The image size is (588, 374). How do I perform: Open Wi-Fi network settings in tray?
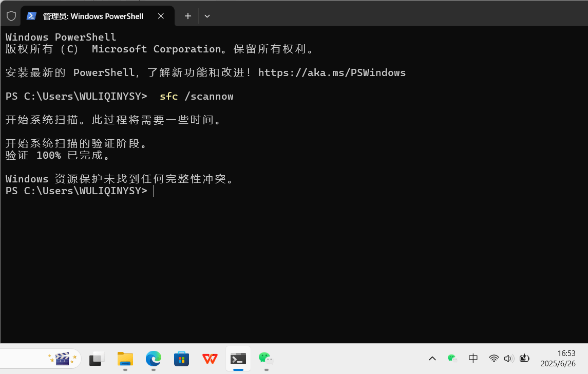(x=494, y=359)
